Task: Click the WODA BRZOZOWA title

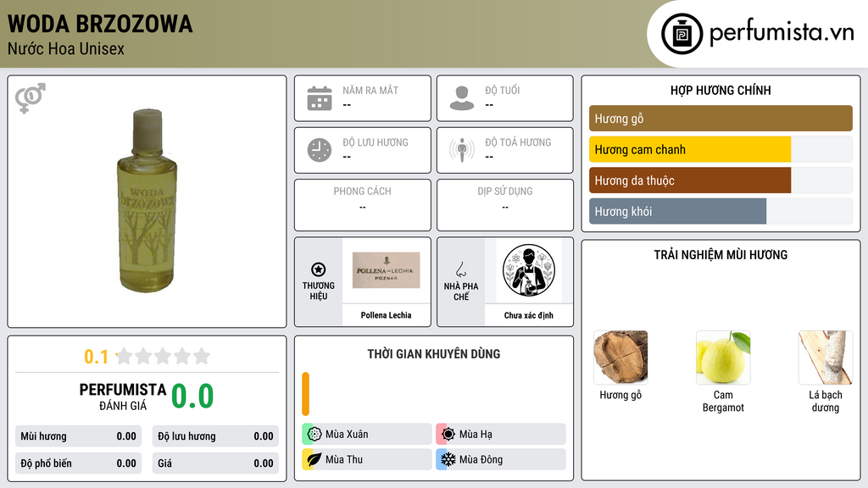Action: coord(100,24)
